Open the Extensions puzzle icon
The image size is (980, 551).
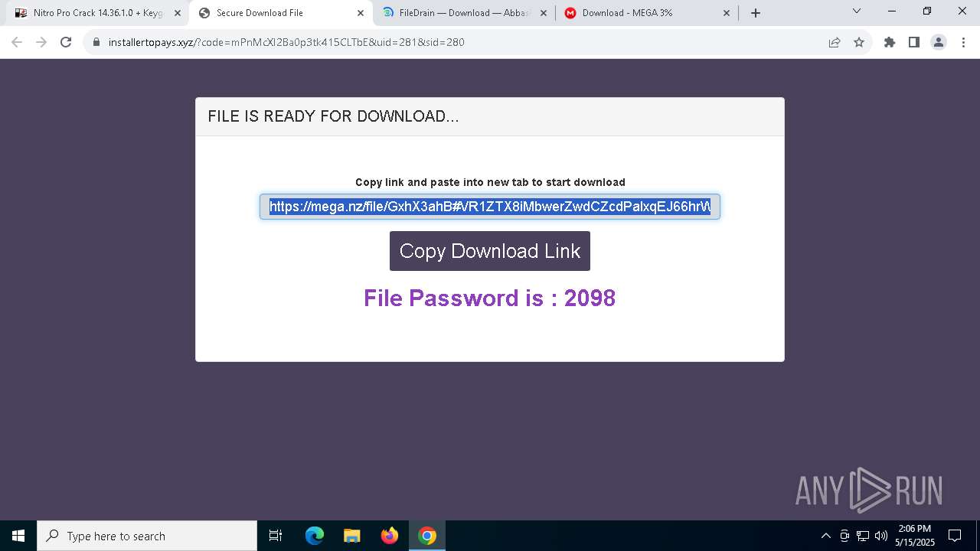[890, 42]
